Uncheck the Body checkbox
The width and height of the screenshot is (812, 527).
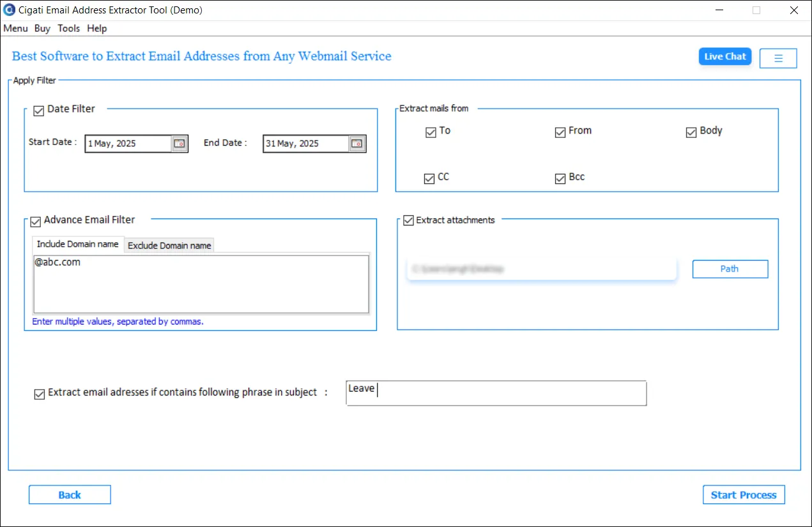pyautogui.click(x=691, y=132)
